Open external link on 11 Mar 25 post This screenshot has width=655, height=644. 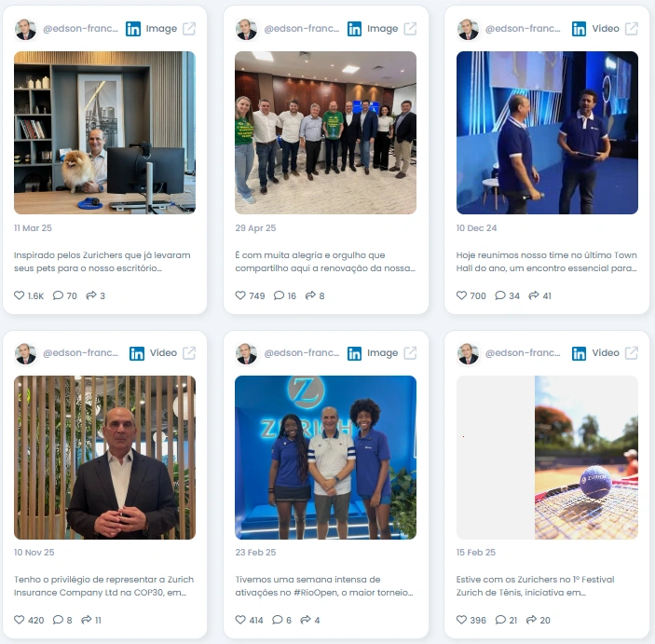189,29
